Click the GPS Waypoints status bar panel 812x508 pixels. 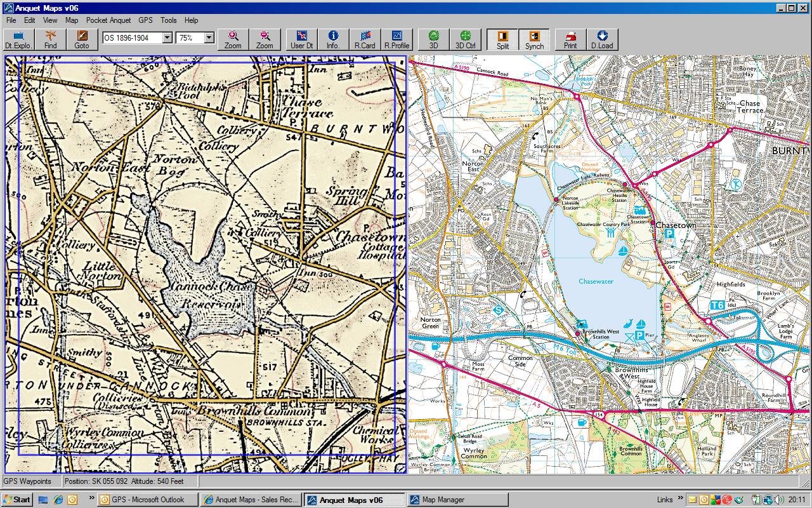(31, 481)
